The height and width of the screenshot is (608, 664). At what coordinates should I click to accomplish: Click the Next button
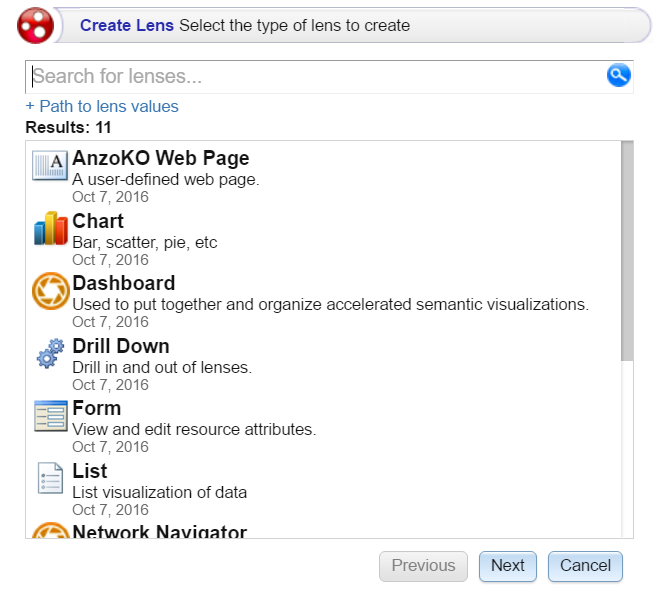(x=508, y=566)
